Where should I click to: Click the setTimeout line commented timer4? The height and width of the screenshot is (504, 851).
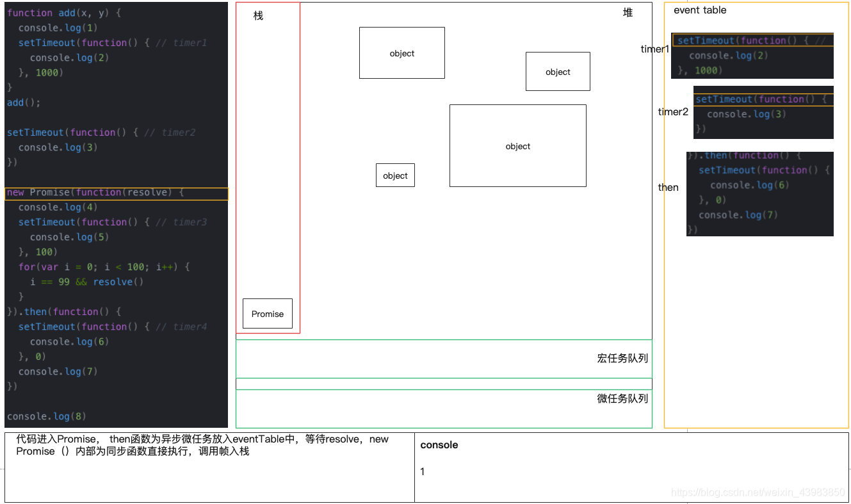(113, 327)
